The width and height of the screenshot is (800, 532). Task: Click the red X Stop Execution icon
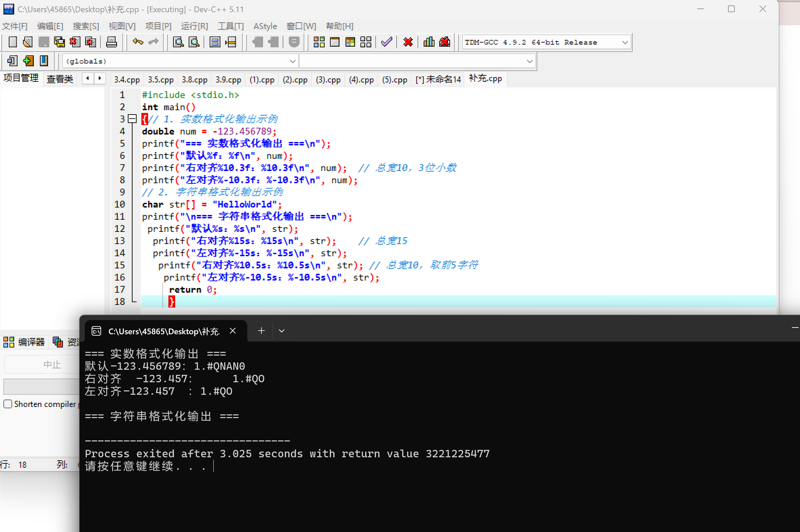point(408,42)
